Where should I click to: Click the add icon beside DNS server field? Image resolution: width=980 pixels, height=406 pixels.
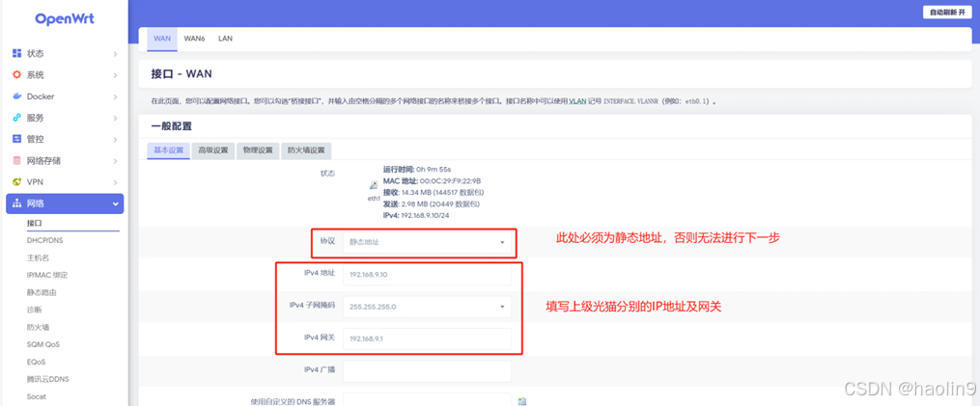(522, 401)
